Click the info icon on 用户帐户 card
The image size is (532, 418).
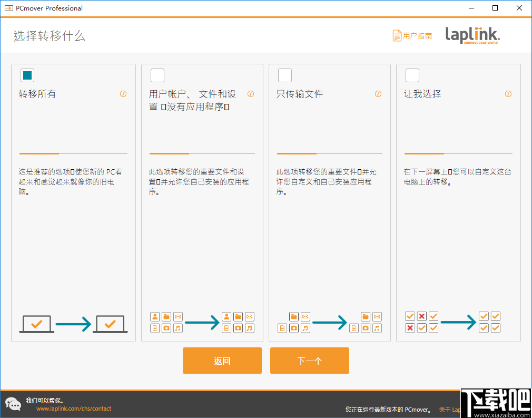pyautogui.click(x=251, y=94)
